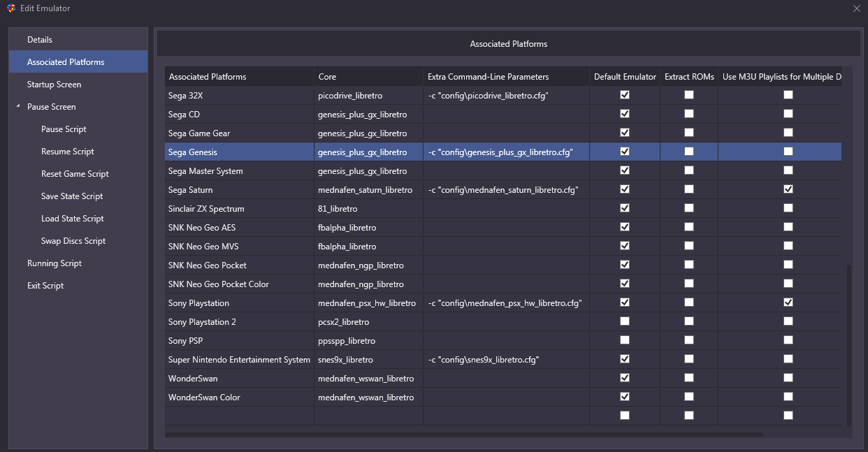The height and width of the screenshot is (452, 868).
Task: Click Sega Genesis command-line parameters cell
Action: [506, 152]
